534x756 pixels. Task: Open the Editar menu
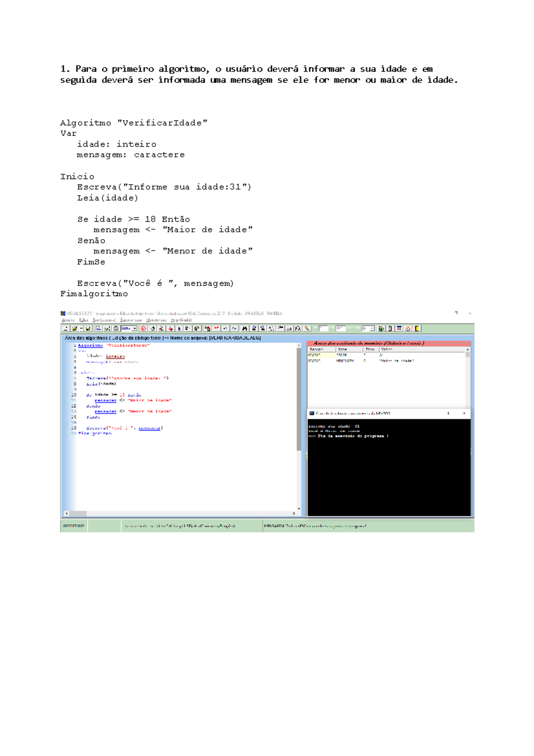coord(84,320)
